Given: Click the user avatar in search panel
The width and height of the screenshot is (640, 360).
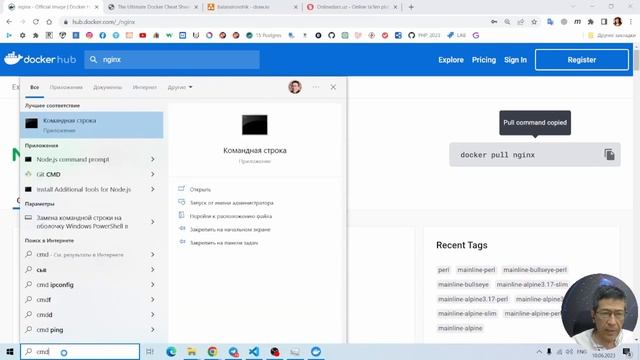Looking at the screenshot, I should (x=295, y=87).
